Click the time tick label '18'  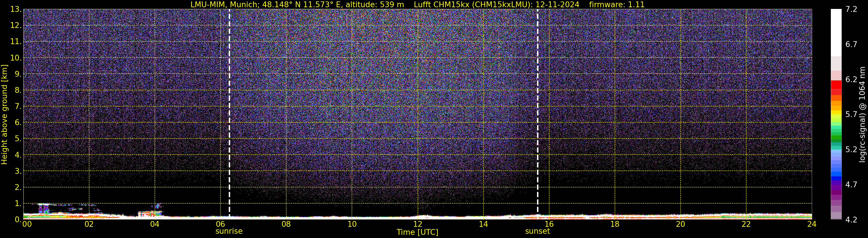(614, 224)
